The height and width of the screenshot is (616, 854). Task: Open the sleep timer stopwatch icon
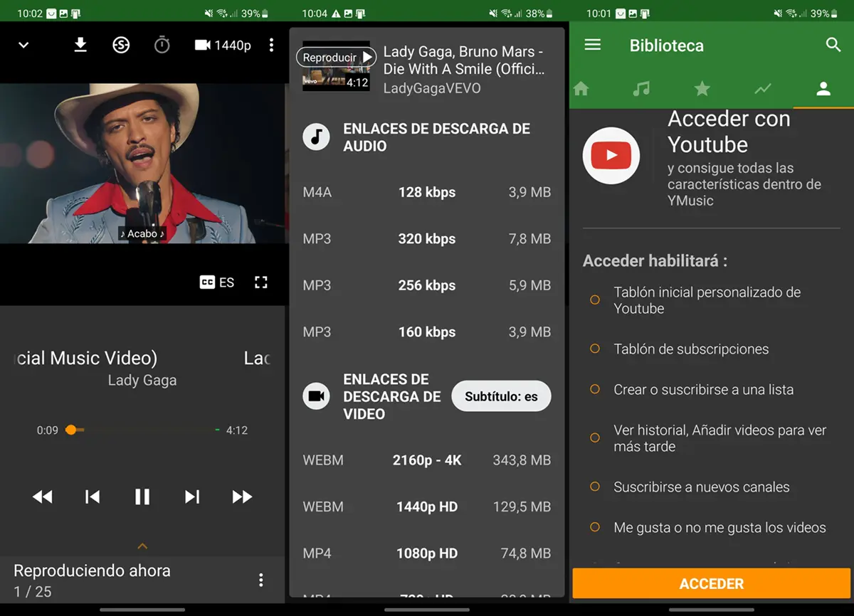(x=162, y=45)
